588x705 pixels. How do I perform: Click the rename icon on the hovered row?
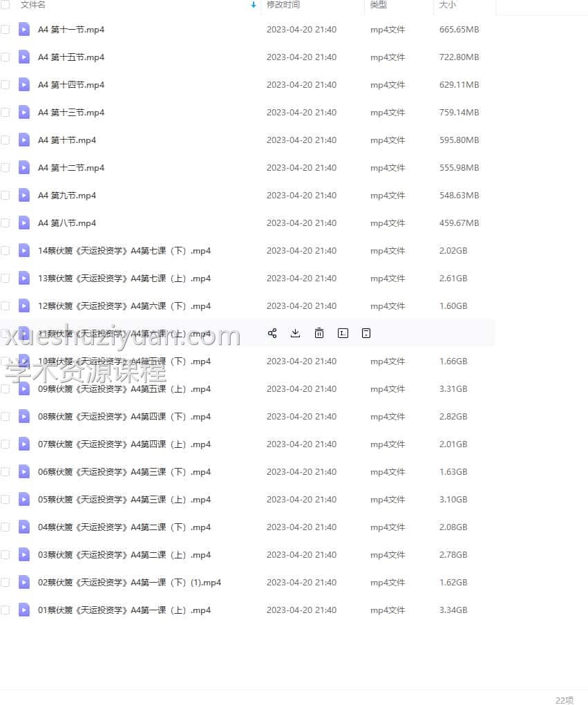[x=343, y=333]
